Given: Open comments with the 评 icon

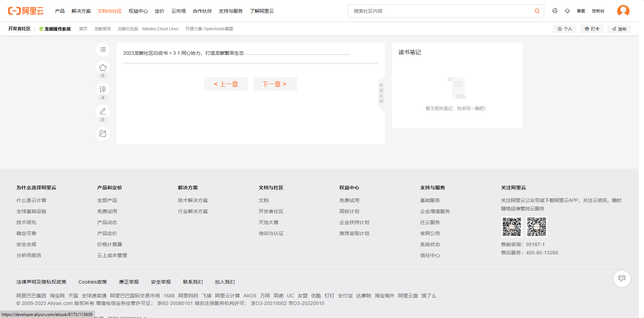Looking at the screenshot, I should [x=103, y=89].
